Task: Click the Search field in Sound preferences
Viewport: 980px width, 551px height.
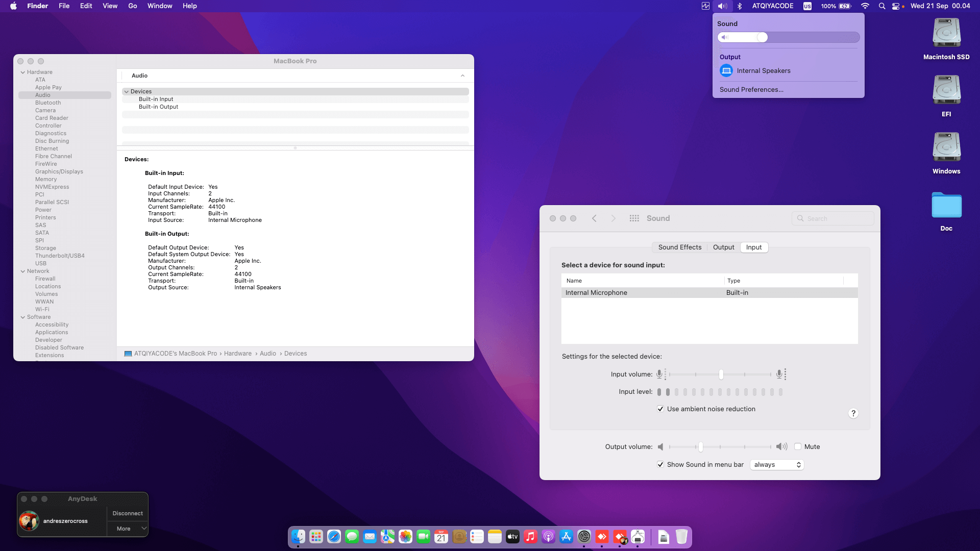Action: (833, 219)
